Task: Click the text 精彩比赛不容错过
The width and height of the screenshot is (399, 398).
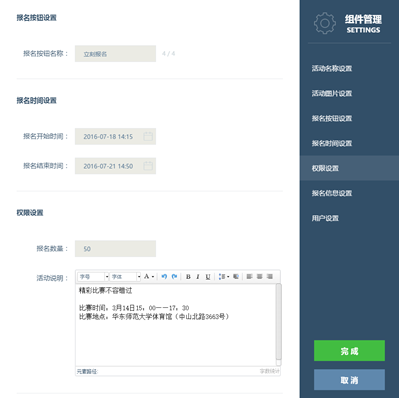Action: click(105, 291)
